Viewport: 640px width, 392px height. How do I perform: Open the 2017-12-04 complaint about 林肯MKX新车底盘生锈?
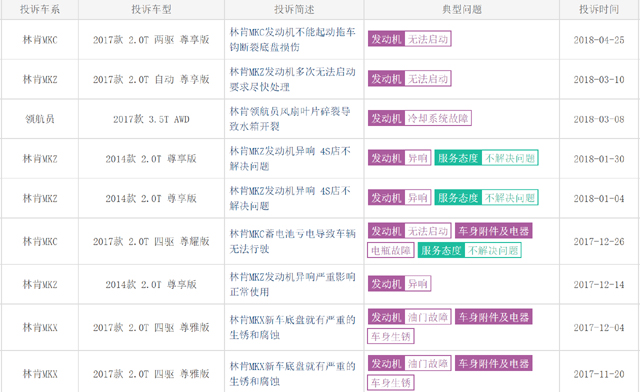[293, 327]
